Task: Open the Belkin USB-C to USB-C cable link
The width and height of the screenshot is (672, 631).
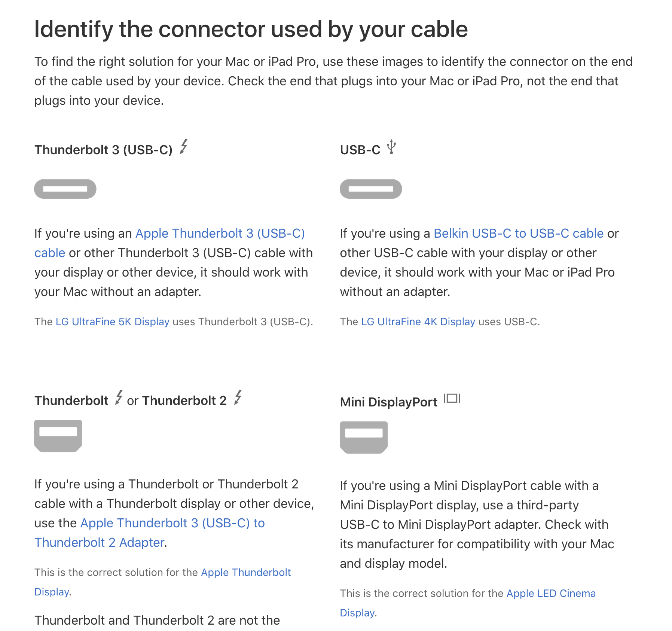Action: click(518, 234)
